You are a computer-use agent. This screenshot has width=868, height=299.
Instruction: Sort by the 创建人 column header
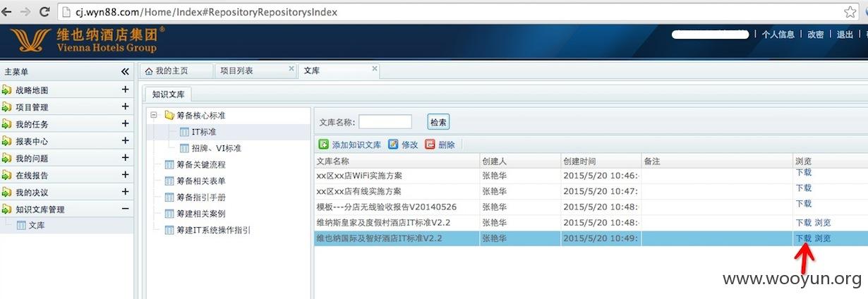point(519,161)
